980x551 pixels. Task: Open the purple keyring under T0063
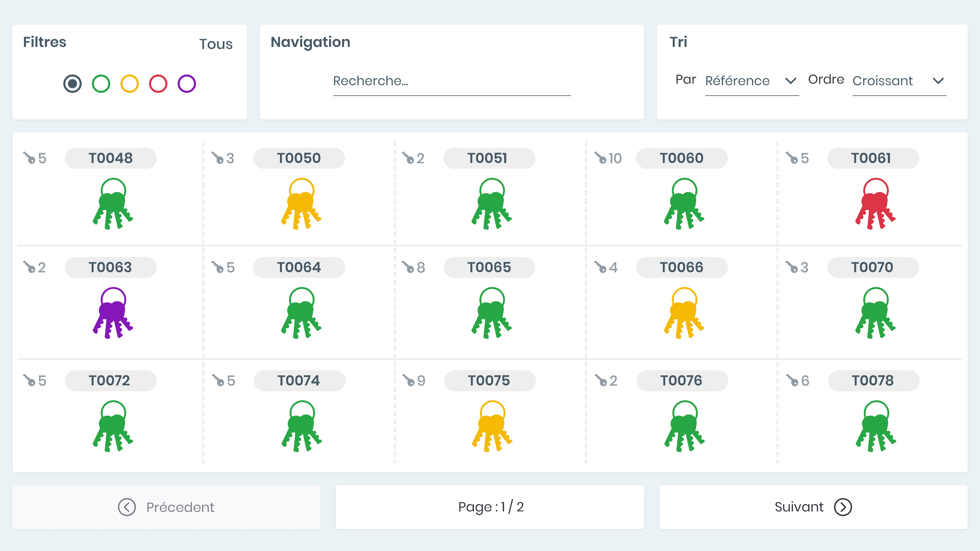pos(113,313)
